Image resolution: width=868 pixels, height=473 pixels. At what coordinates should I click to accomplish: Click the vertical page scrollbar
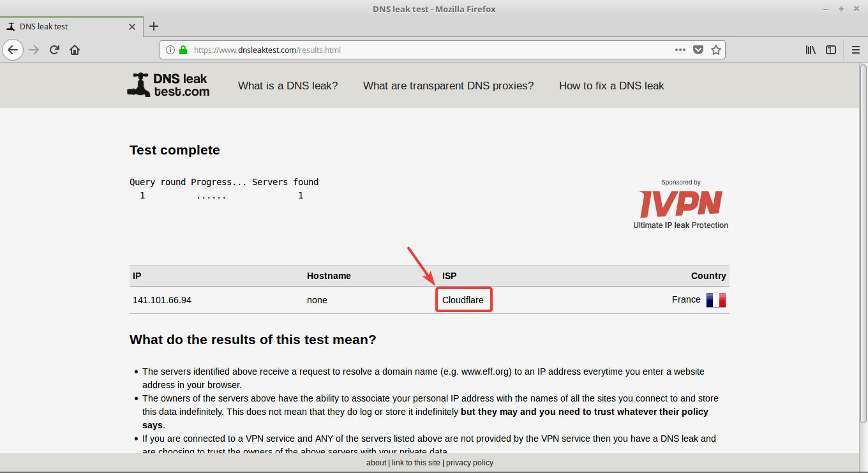(863, 243)
